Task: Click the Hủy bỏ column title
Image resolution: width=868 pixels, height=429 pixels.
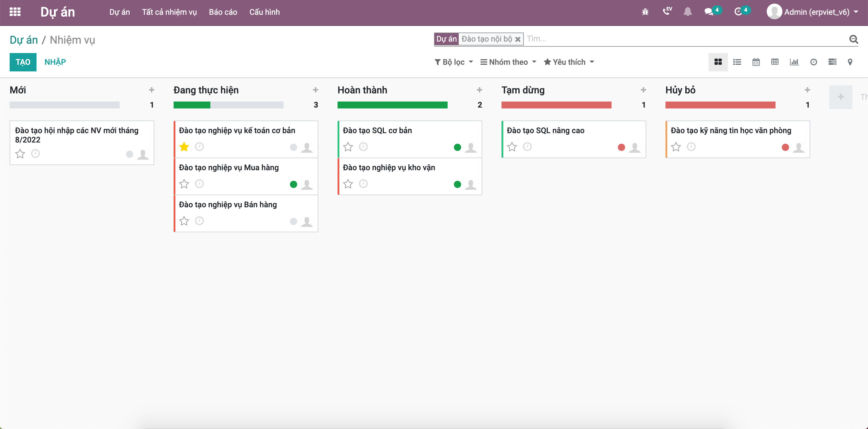Action: pyautogui.click(x=680, y=90)
